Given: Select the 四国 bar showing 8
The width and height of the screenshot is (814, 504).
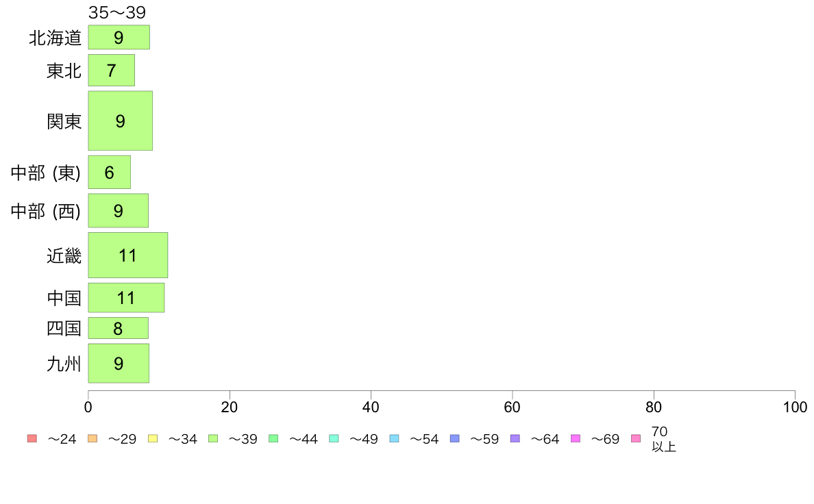Looking at the screenshot, I should (x=119, y=328).
